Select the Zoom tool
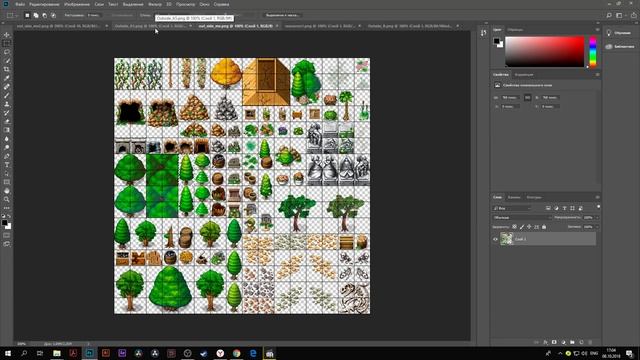 (7, 199)
